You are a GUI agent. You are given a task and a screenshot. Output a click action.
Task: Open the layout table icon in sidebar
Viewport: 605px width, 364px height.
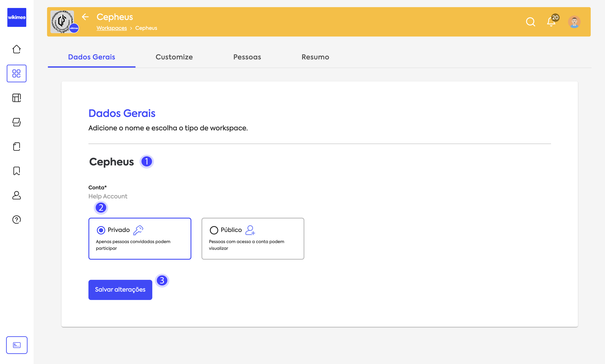(x=16, y=98)
